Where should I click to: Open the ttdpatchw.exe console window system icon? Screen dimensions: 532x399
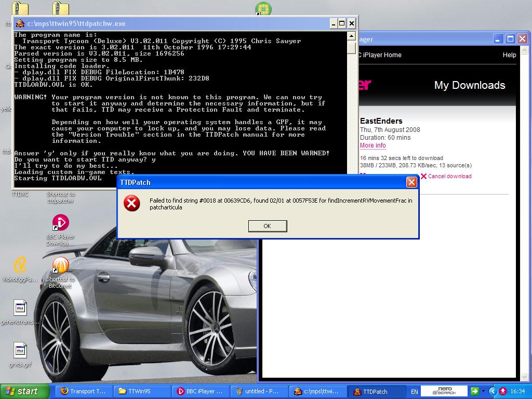coord(20,23)
